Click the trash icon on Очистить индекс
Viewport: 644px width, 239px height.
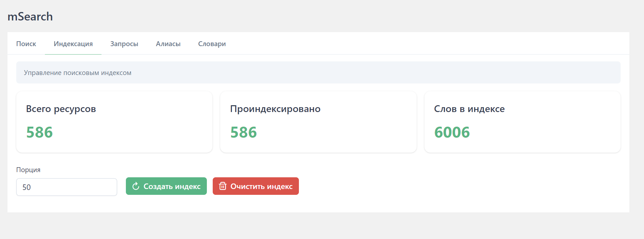(x=223, y=186)
